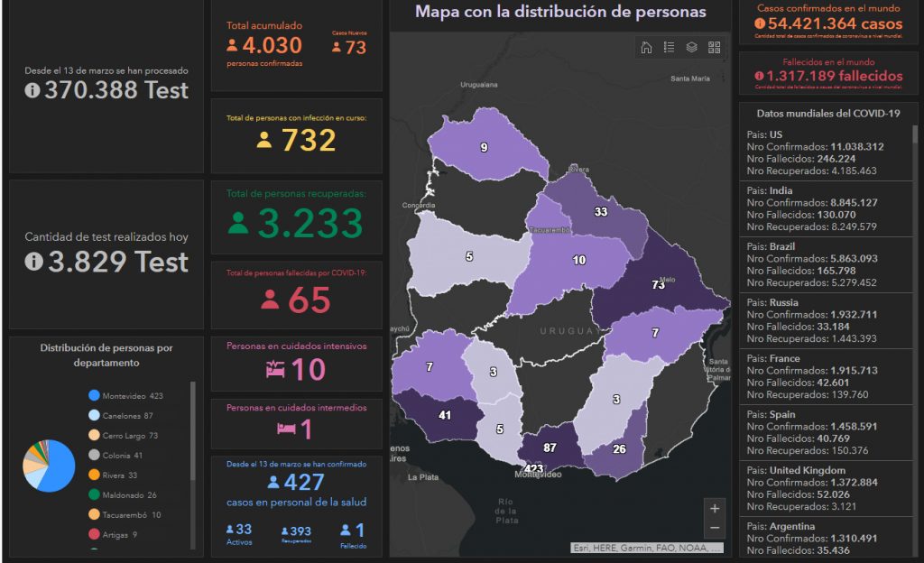Toggle Montevideo legend entry in pie chart
The height and width of the screenshot is (563, 924).
pyautogui.click(x=125, y=396)
